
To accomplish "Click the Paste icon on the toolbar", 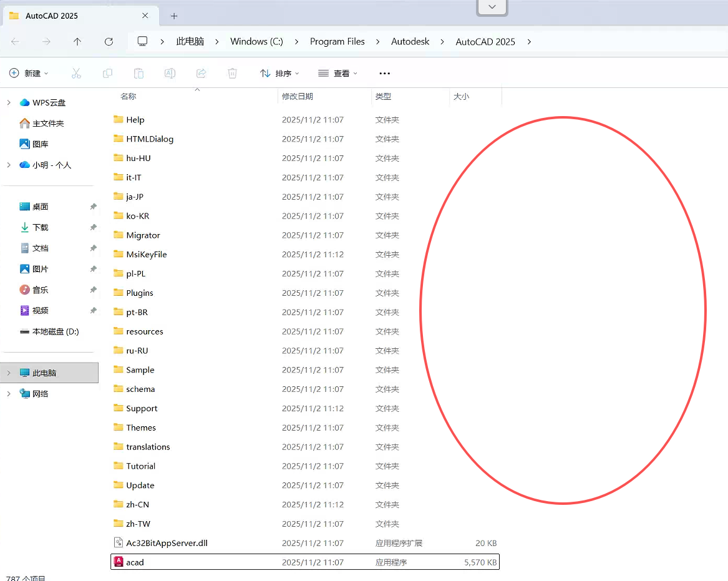I will tap(138, 73).
